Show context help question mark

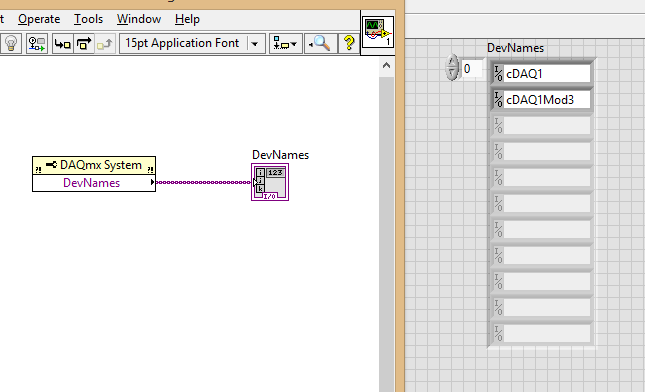[x=349, y=43]
